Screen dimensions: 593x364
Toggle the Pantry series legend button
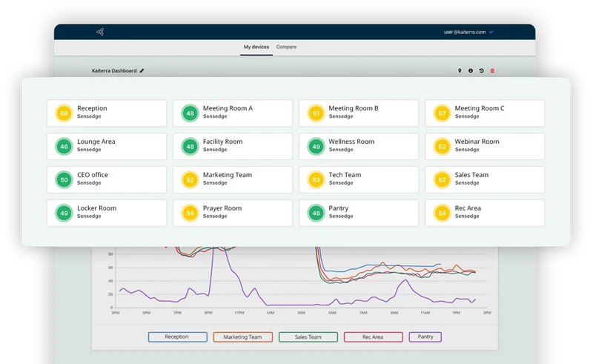tap(425, 337)
